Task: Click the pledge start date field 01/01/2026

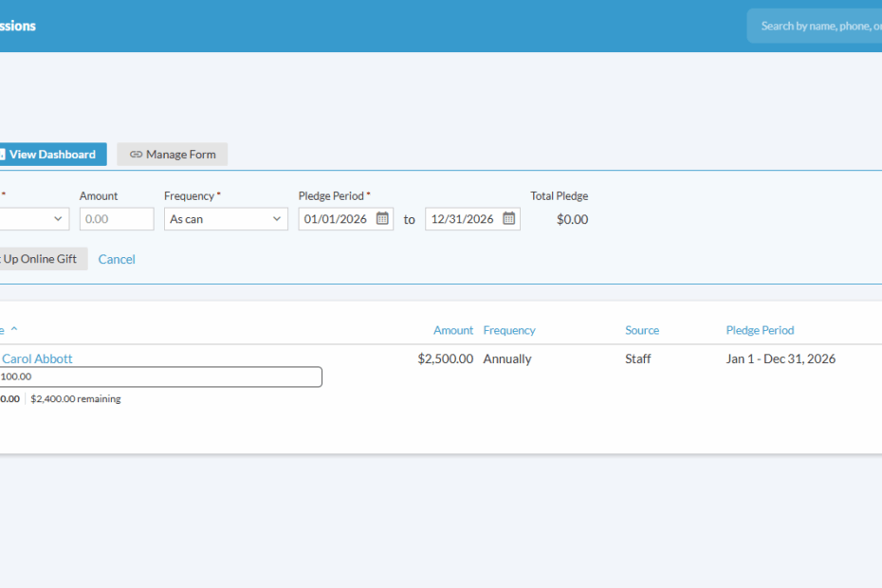Action: click(345, 219)
